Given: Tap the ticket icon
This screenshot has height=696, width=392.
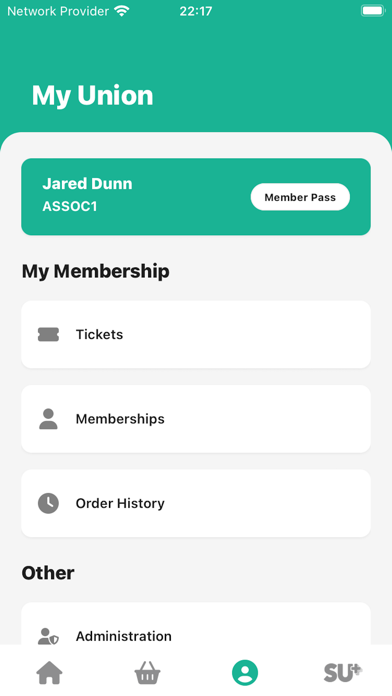Looking at the screenshot, I should (x=48, y=335).
